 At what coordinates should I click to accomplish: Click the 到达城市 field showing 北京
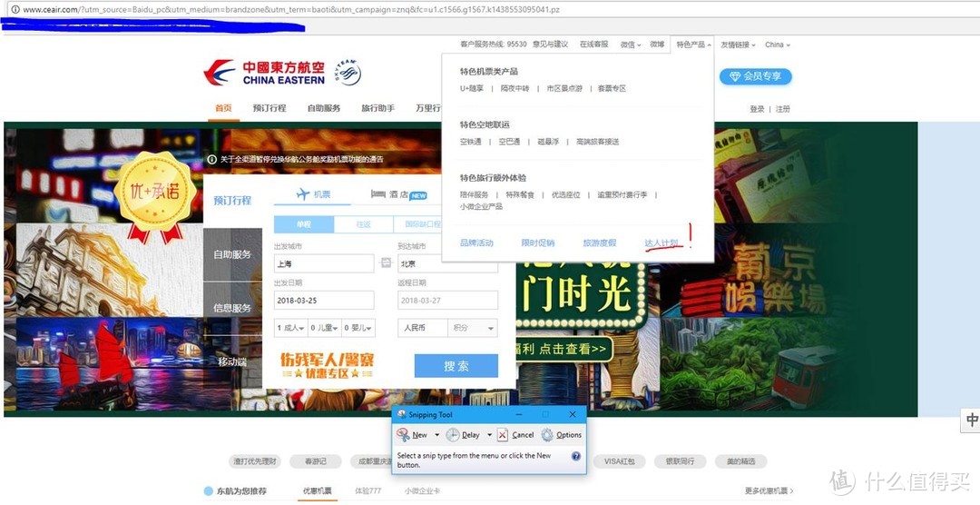click(448, 263)
